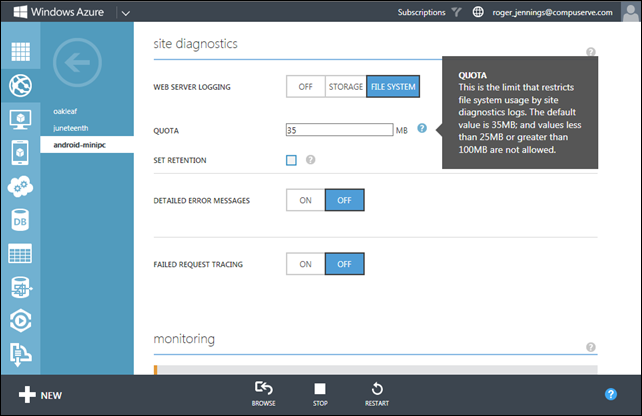Click the Set Retention help icon
The width and height of the screenshot is (642, 416).
(x=311, y=160)
